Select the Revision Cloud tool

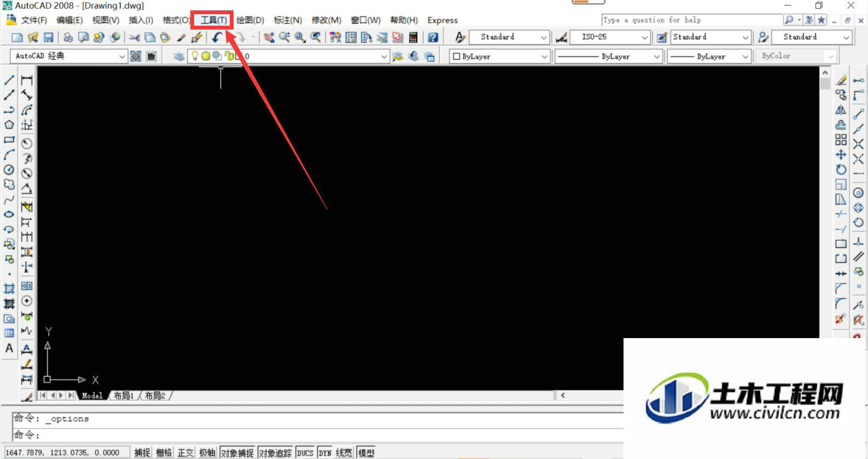9,185
